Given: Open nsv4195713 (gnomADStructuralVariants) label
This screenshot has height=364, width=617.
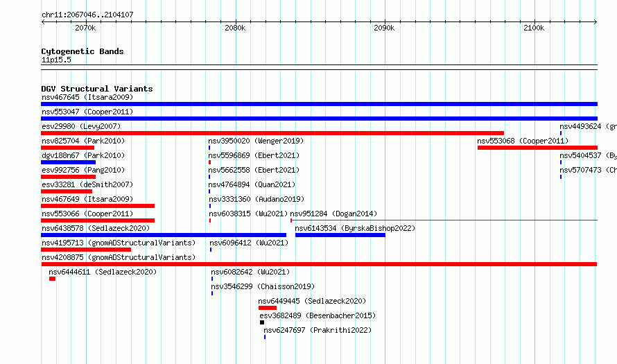Looking at the screenshot, I should (x=119, y=243).
